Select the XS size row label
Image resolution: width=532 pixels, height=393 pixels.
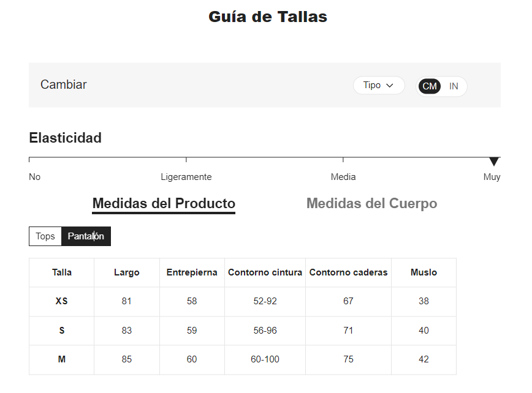coord(62,301)
